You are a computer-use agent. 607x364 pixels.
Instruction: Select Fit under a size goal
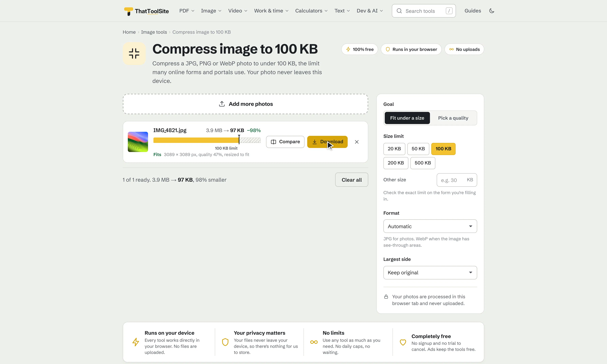pos(407,118)
